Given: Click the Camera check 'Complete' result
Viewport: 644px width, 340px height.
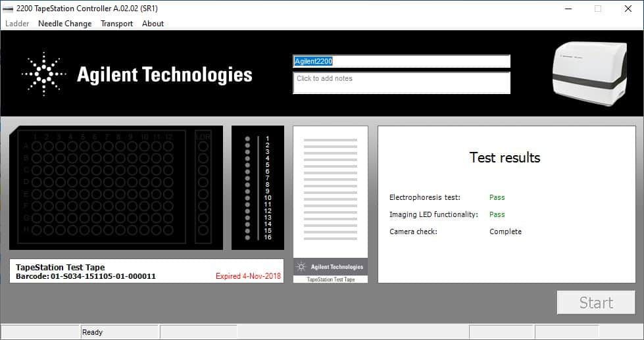Looking at the screenshot, I should click(x=505, y=231).
